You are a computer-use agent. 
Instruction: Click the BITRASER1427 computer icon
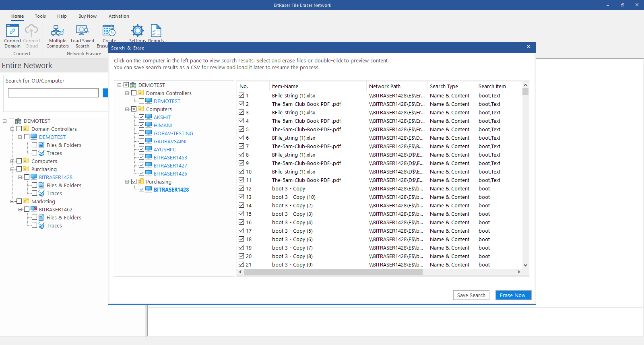point(149,165)
